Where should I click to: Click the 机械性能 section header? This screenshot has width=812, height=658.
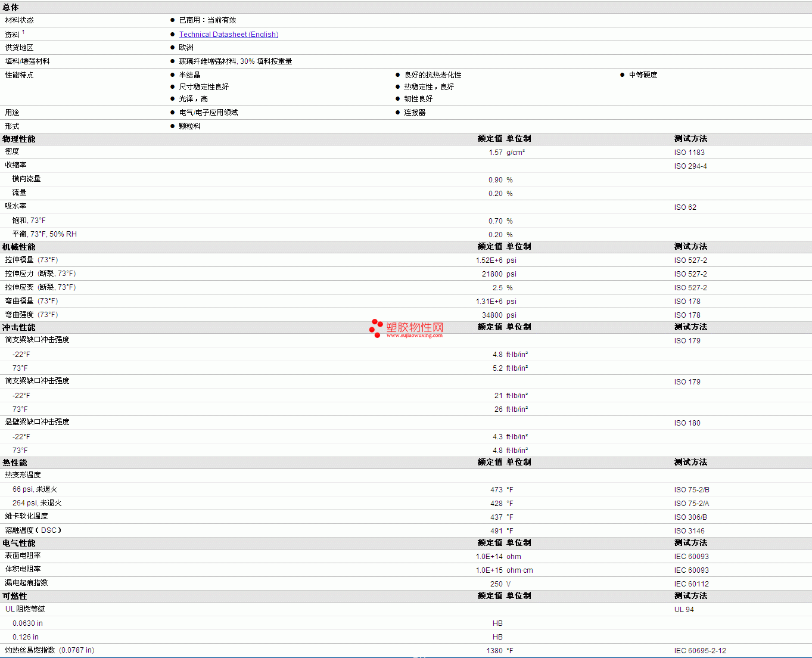tap(19, 247)
